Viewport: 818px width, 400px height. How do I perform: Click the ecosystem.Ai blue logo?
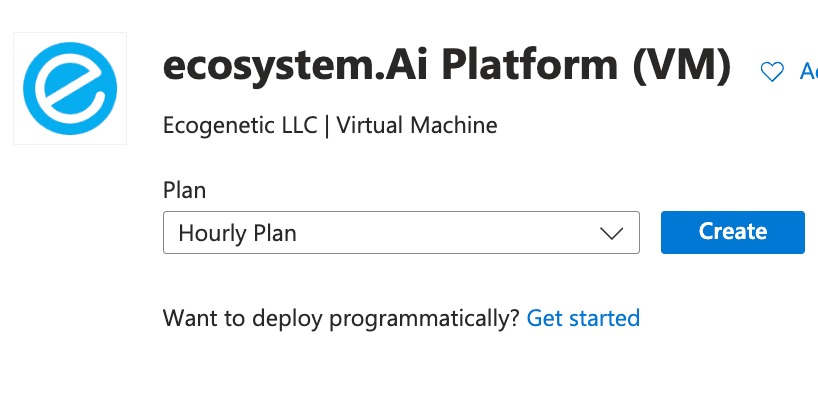point(70,88)
